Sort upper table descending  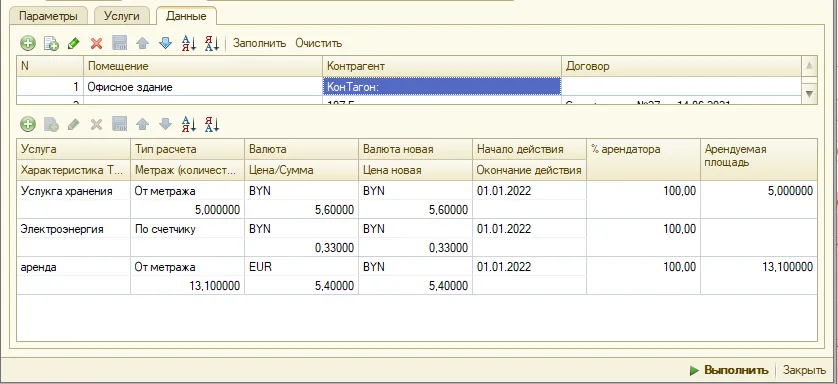point(212,43)
